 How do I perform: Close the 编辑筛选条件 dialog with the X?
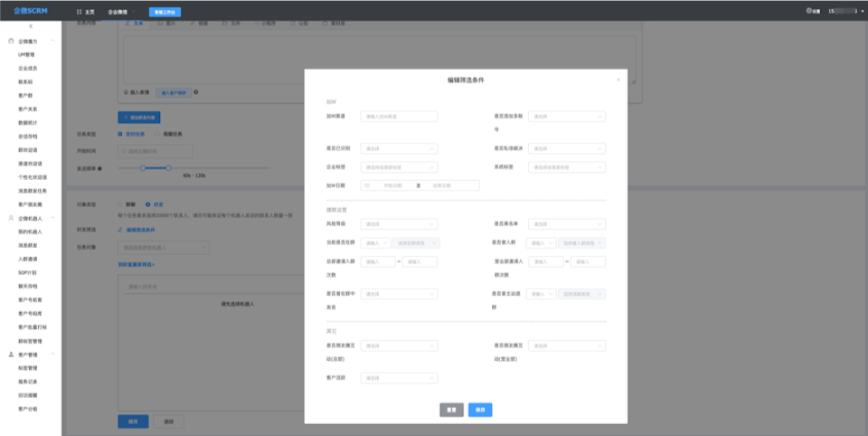pyautogui.click(x=618, y=80)
